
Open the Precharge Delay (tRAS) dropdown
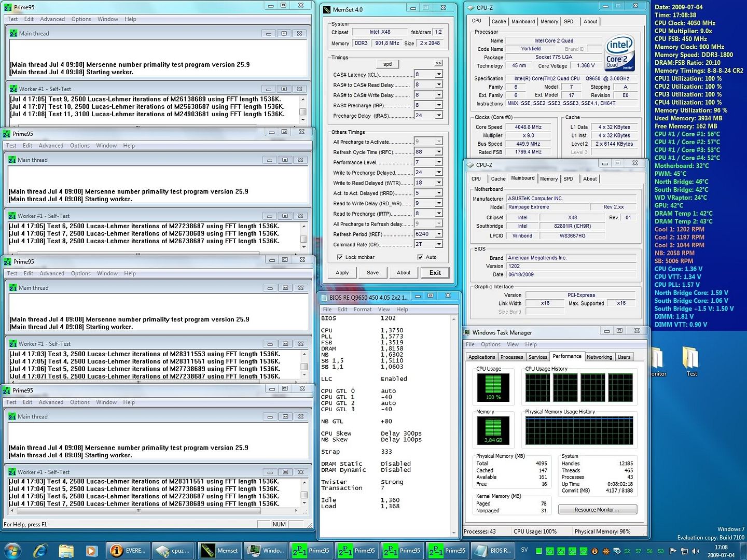point(439,116)
